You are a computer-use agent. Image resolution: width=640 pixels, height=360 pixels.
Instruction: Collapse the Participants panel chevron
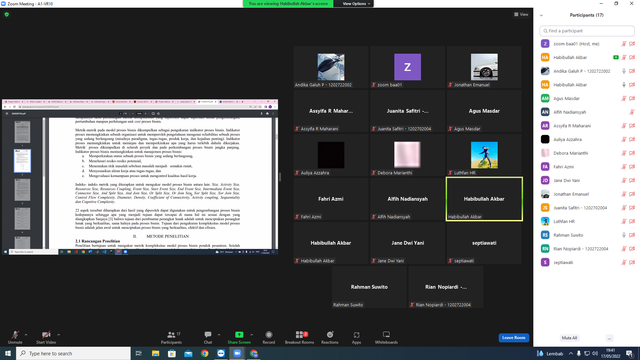pyautogui.click(x=541, y=16)
